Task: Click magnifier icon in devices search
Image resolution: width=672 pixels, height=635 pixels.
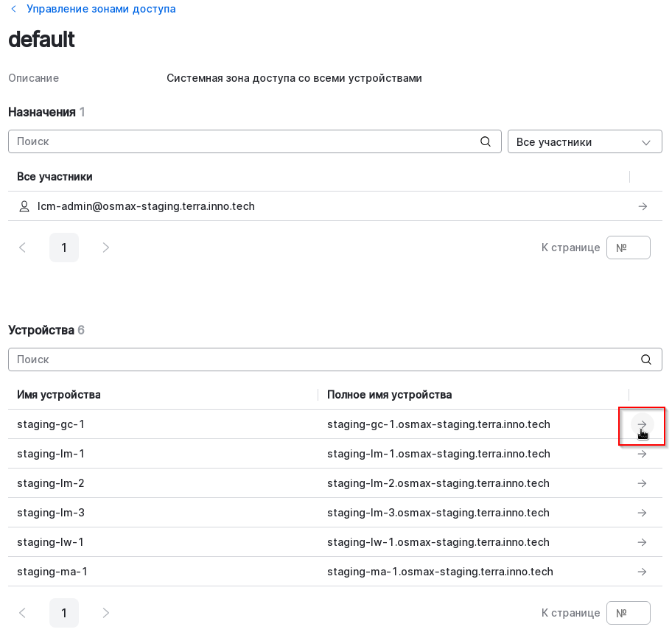Action: 646,359
